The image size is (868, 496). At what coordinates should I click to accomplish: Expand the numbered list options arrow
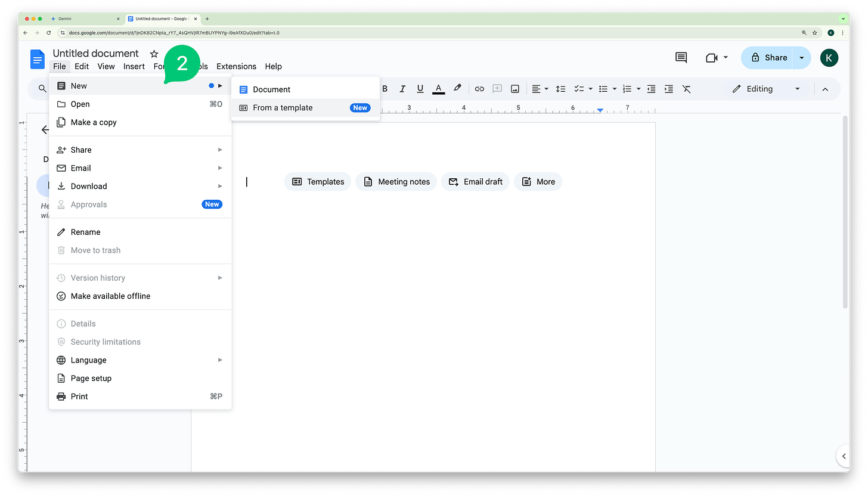[638, 89]
